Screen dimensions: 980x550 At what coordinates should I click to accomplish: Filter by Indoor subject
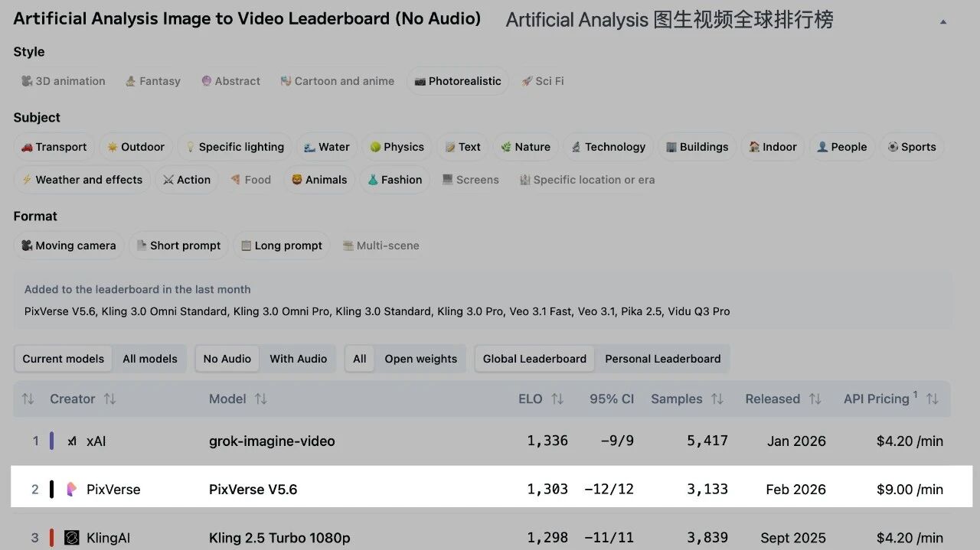pos(773,147)
